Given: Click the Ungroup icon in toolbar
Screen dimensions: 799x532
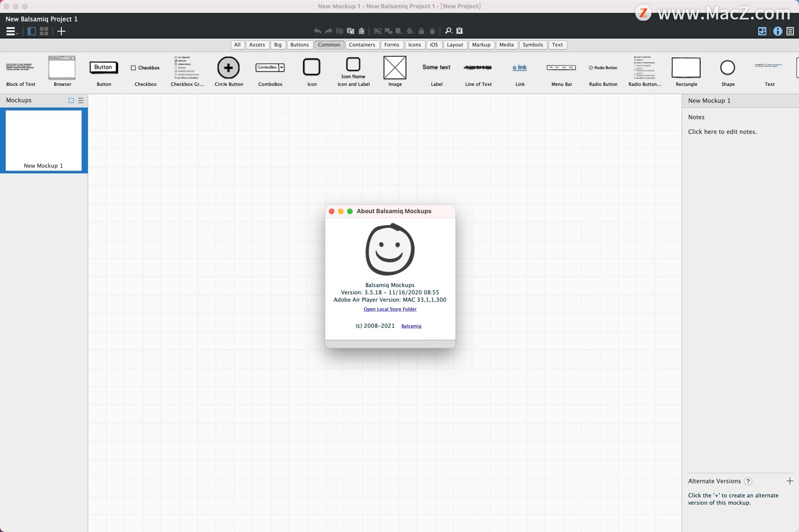Looking at the screenshot, I should pos(388,31).
